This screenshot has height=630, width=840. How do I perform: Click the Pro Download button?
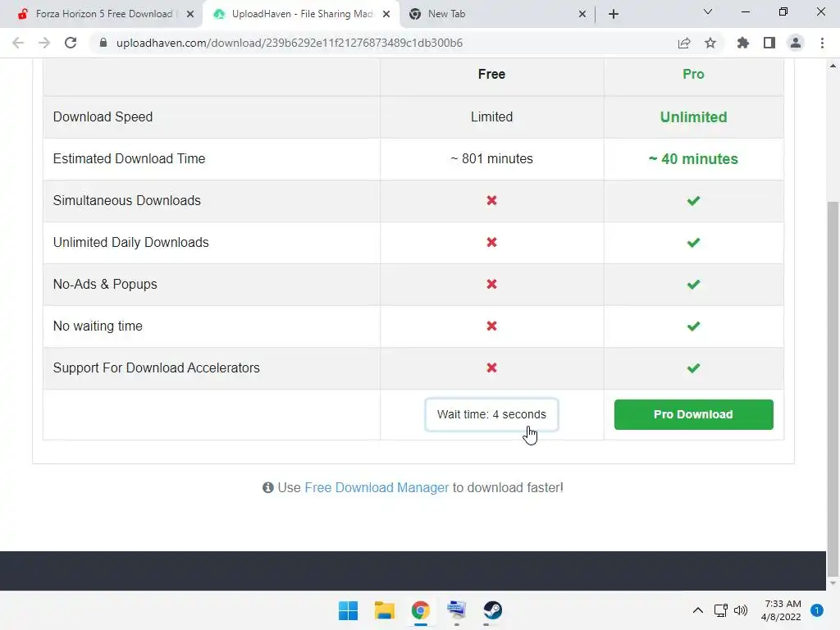coord(693,414)
